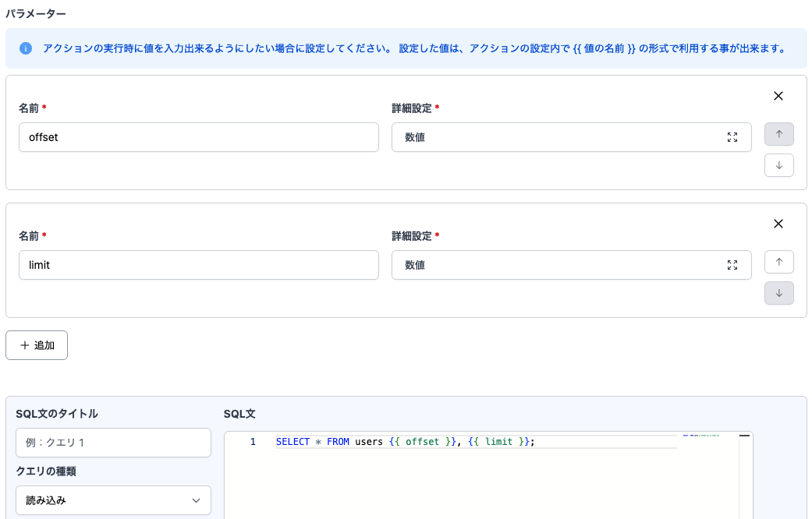812x519 pixels.
Task: Click the SQL文 label above the editor
Action: pyautogui.click(x=239, y=414)
